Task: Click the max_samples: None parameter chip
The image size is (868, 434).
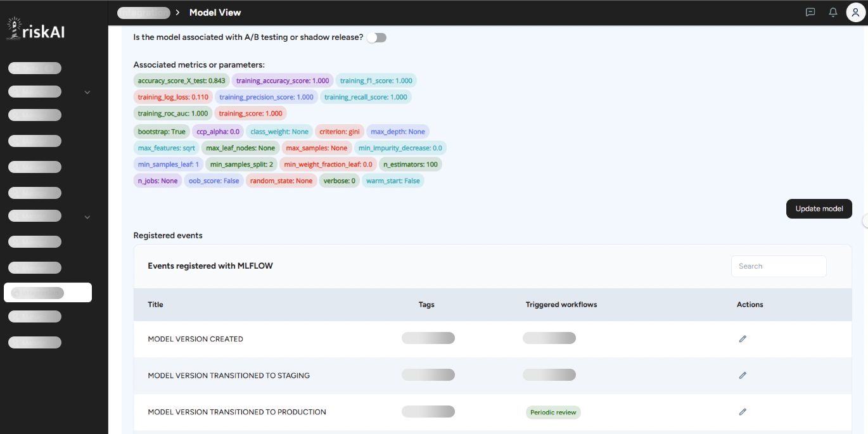Action: (317, 148)
